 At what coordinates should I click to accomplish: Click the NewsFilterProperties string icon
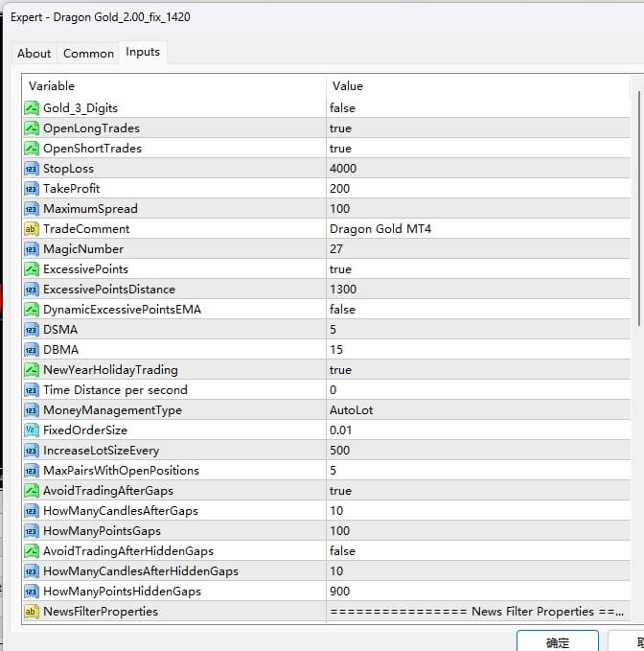point(32,612)
